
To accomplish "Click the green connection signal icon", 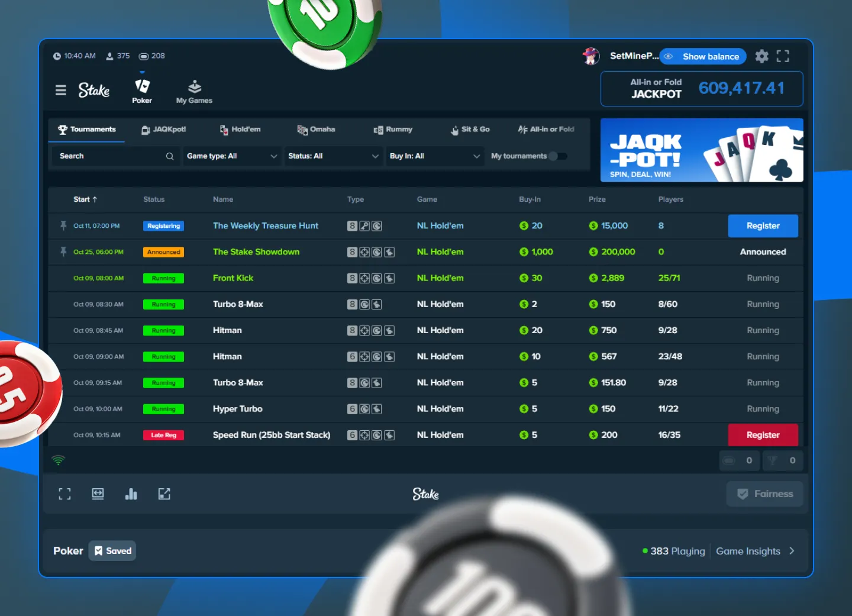I will coord(58,460).
